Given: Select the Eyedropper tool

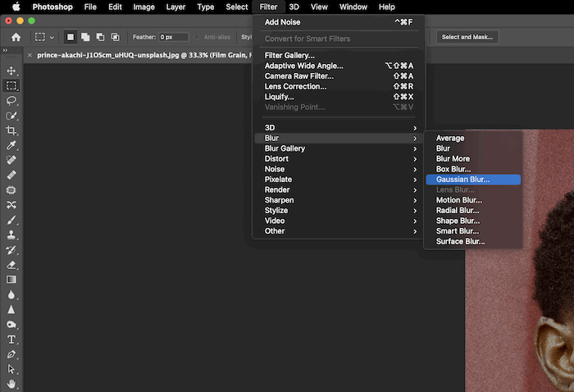Looking at the screenshot, I should (x=11, y=145).
